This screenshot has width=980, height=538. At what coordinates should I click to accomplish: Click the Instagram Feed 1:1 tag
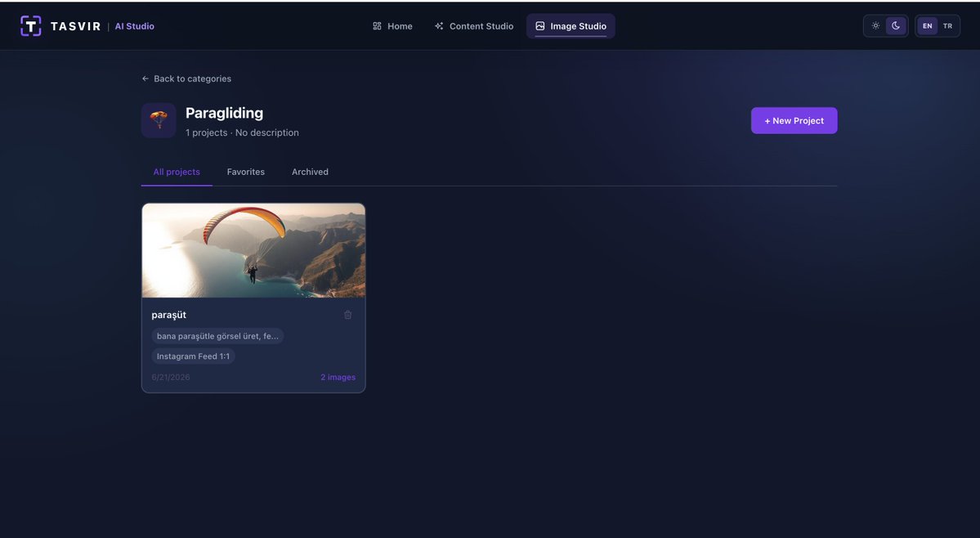click(193, 356)
